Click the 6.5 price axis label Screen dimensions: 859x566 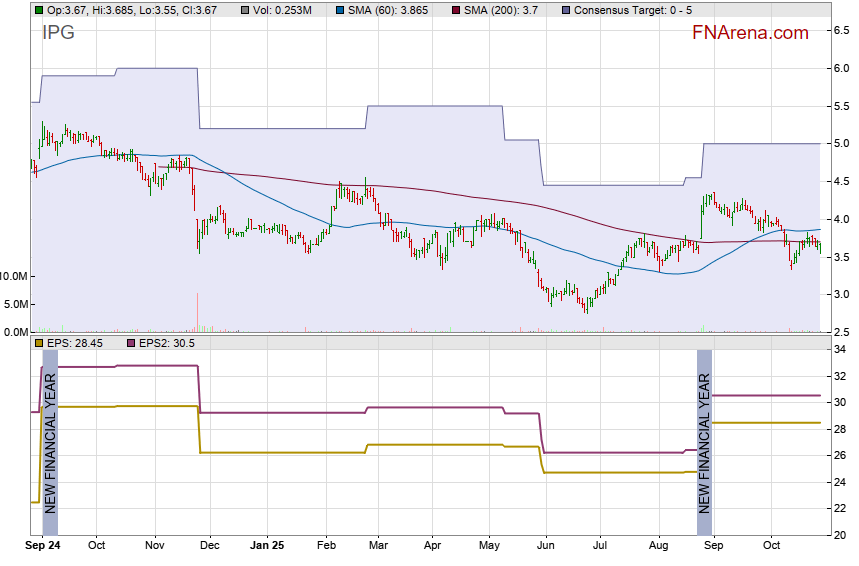pyautogui.click(x=842, y=31)
